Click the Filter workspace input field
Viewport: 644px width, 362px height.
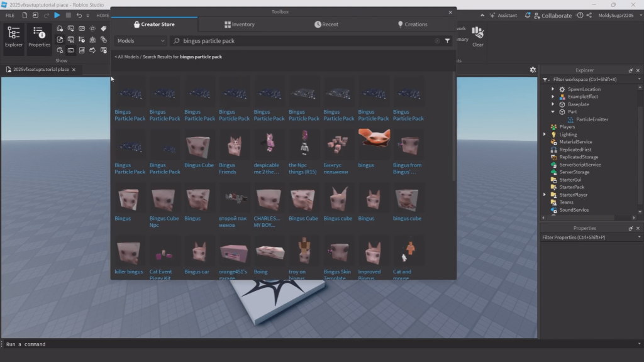(594, 79)
